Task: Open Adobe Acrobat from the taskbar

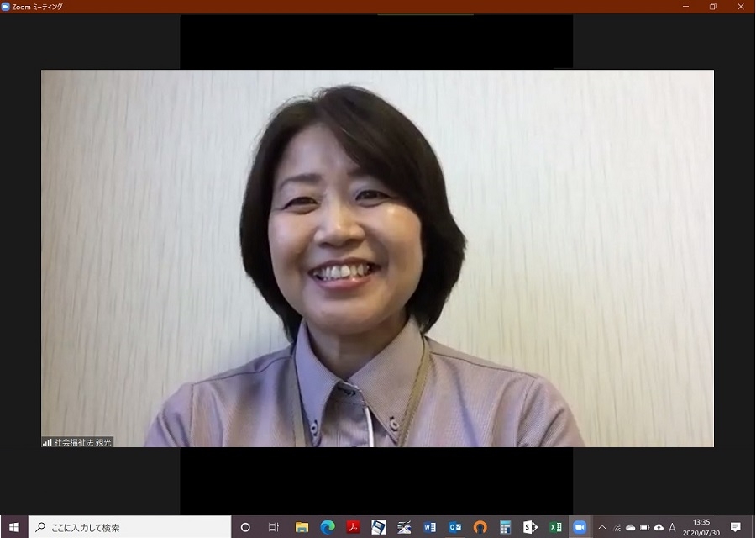Action: tap(353, 527)
